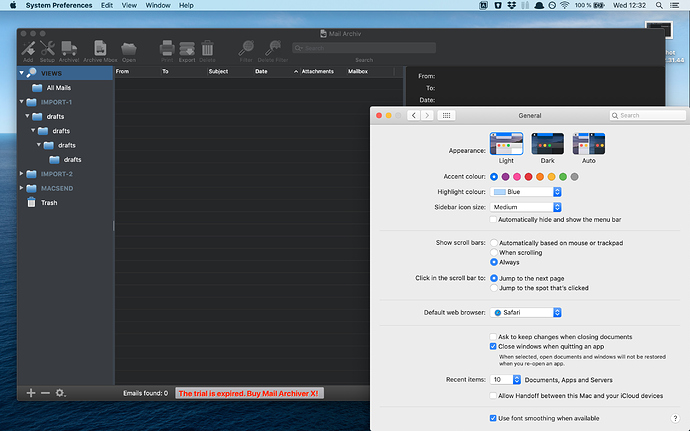Select Automatically based on mouse or trackpad

[x=494, y=243]
